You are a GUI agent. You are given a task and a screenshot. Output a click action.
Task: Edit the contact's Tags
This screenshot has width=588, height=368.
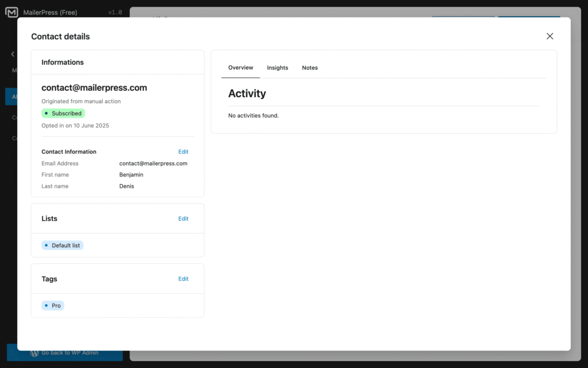click(x=183, y=279)
